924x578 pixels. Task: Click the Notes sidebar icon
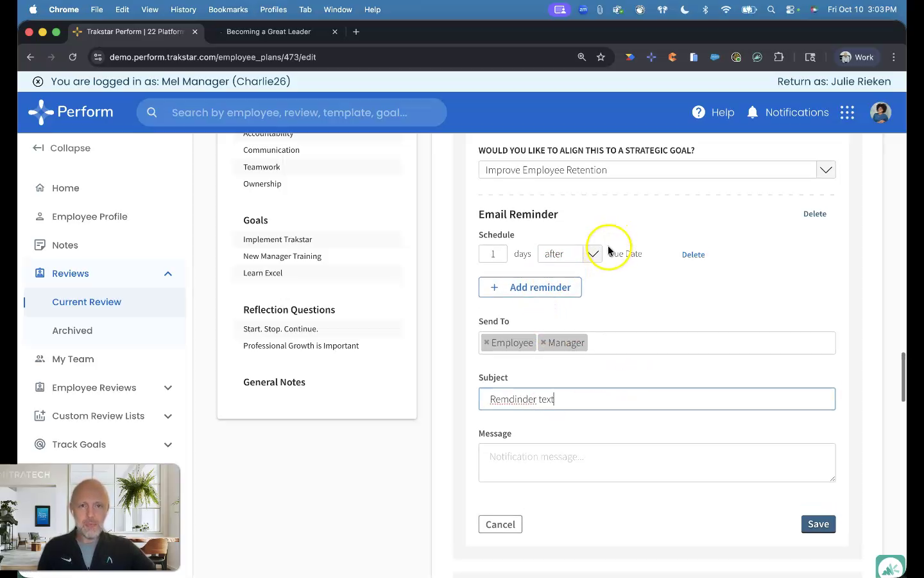tap(40, 245)
